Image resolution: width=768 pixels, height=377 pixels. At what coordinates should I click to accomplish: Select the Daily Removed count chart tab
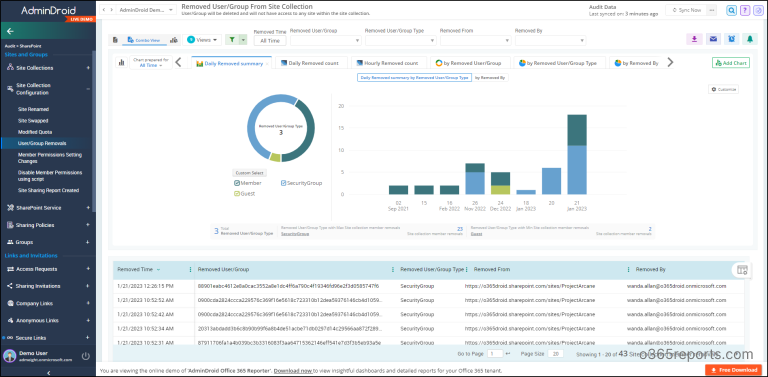click(311, 63)
